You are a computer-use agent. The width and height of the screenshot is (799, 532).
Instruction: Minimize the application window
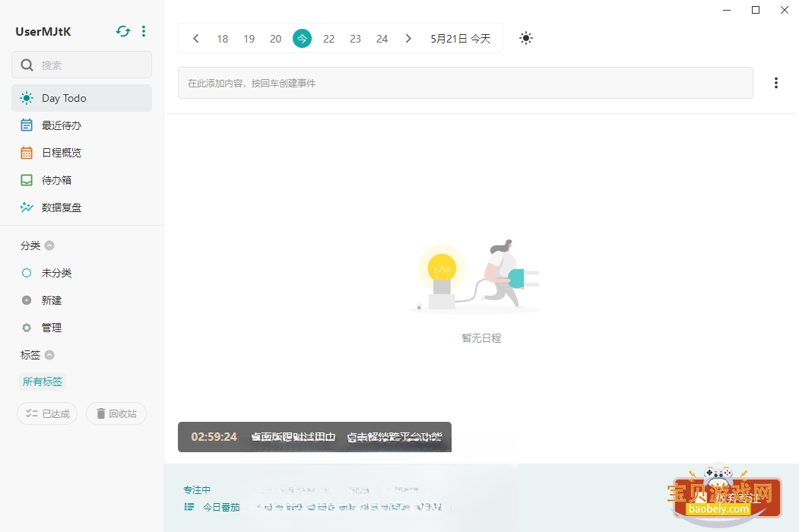click(x=727, y=10)
